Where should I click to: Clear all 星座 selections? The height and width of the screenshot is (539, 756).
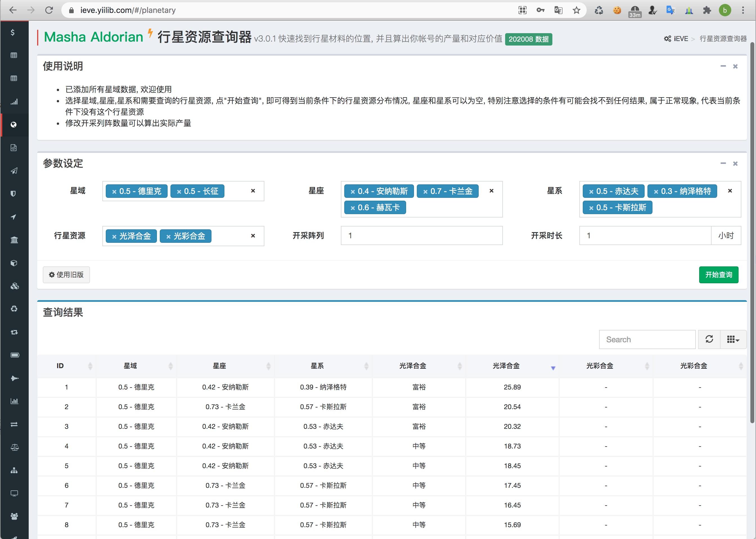pos(491,191)
